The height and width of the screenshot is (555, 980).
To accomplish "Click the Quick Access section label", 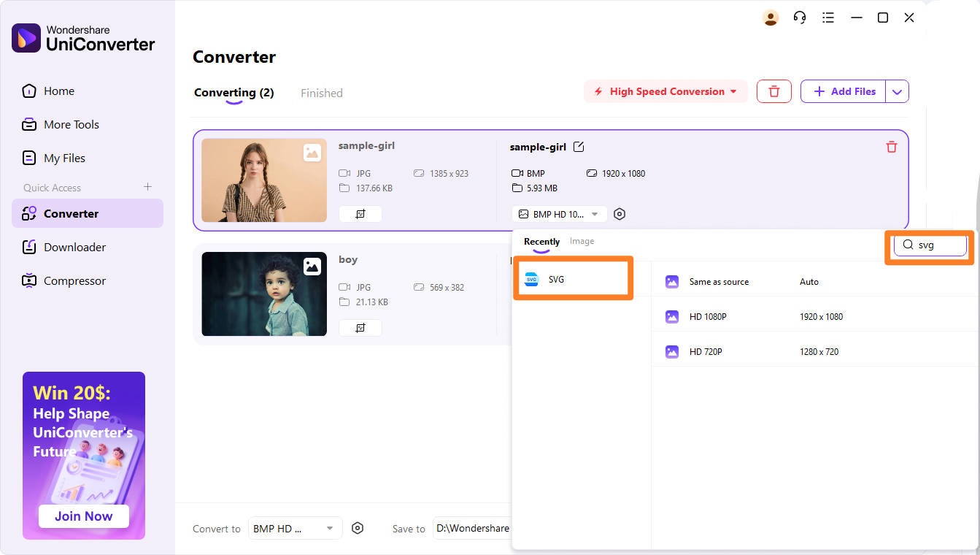I will point(52,188).
